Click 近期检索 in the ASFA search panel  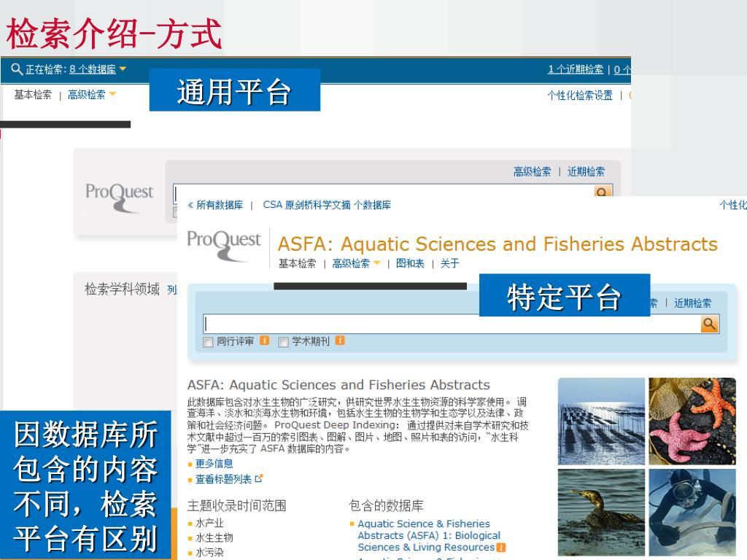[x=693, y=303]
